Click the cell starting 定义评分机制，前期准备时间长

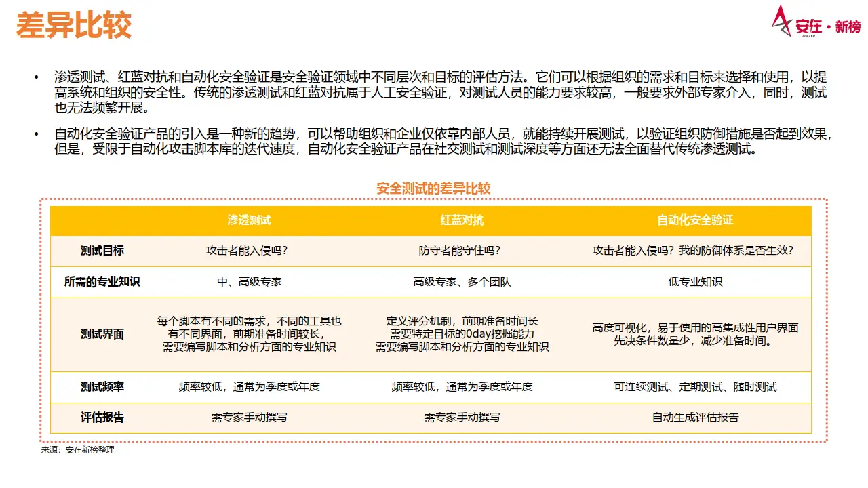(462, 334)
